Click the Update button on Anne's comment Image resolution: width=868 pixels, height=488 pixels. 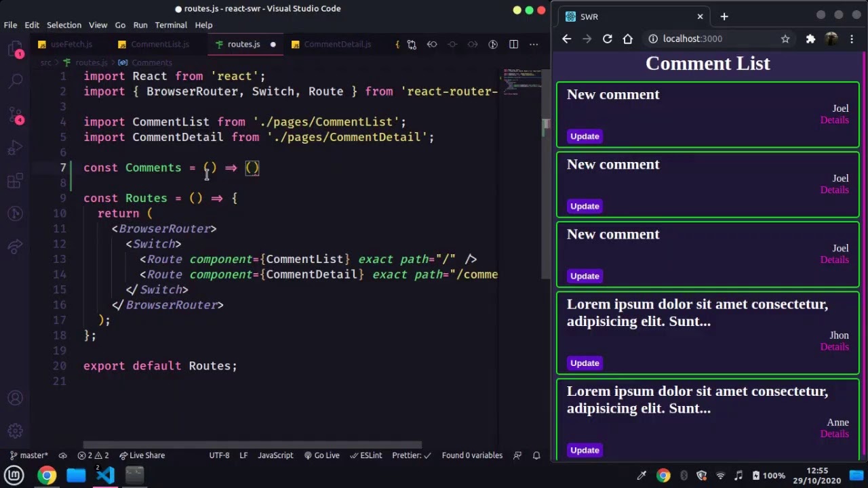tap(585, 450)
